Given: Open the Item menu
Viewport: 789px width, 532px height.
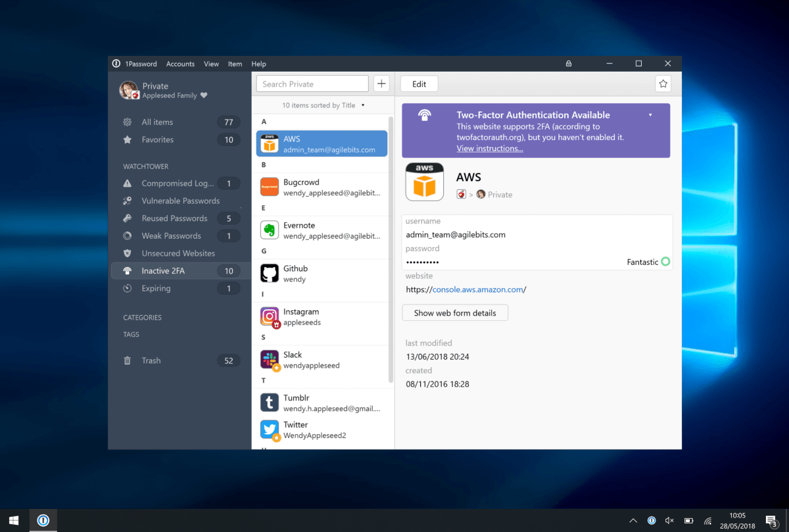Looking at the screenshot, I should point(235,64).
